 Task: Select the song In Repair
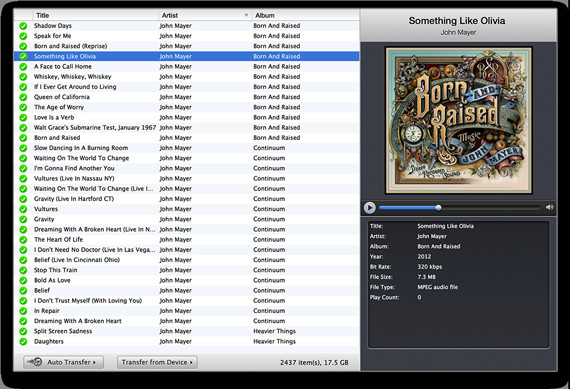[47, 311]
